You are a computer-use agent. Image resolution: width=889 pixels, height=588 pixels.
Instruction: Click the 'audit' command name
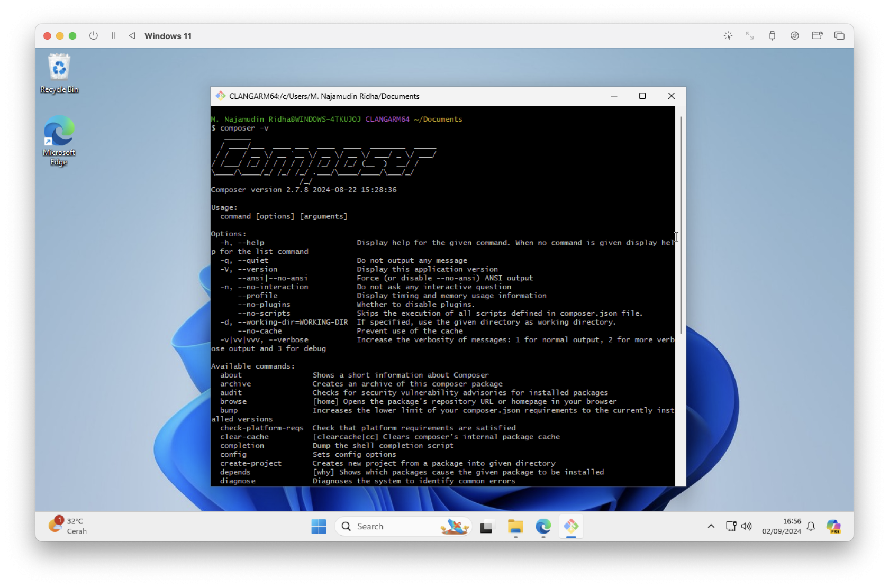[x=231, y=392]
